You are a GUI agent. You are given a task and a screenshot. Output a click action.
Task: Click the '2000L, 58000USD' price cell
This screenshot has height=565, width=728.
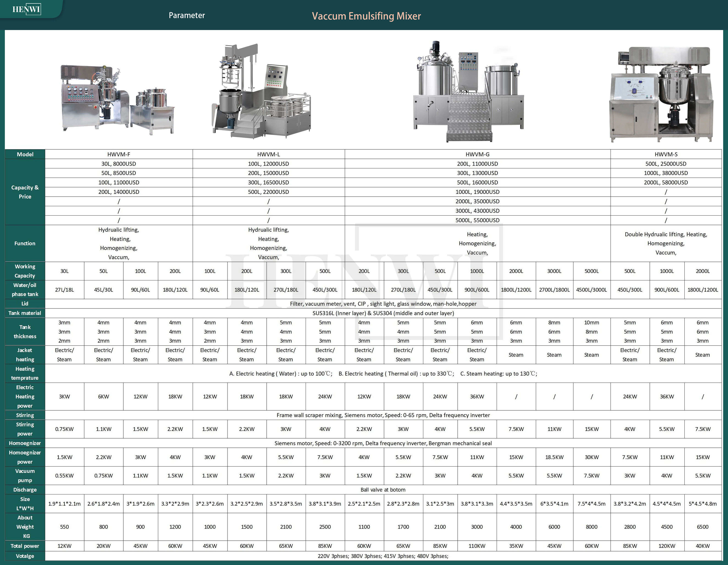[666, 183]
